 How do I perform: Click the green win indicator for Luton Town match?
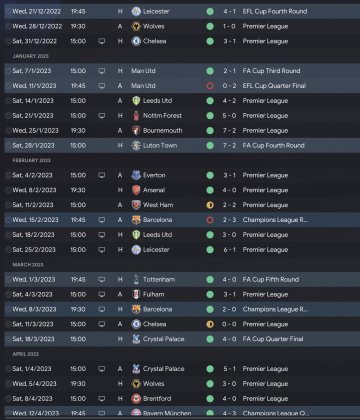210,146
